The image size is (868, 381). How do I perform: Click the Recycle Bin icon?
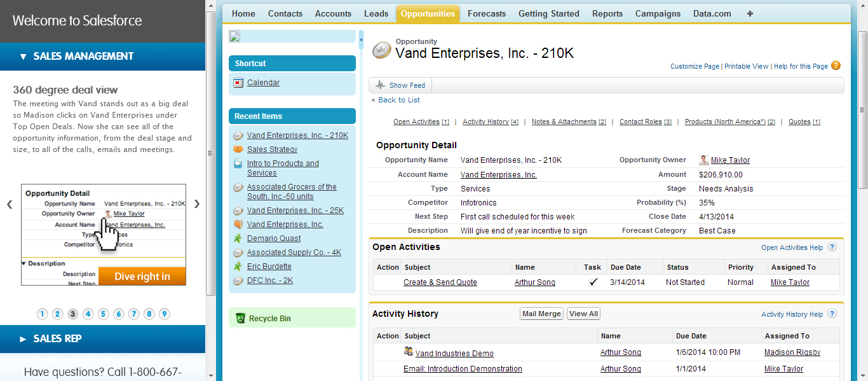(240, 318)
